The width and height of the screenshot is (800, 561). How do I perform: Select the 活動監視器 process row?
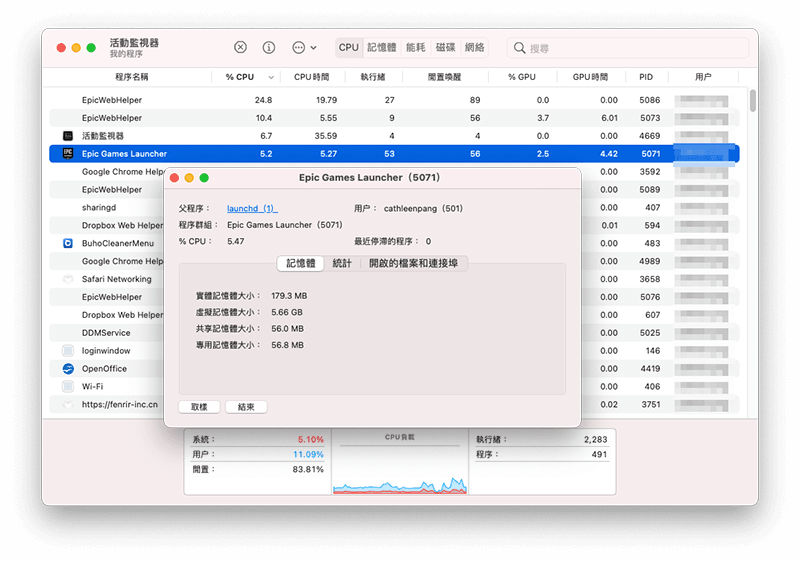tap(394, 136)
